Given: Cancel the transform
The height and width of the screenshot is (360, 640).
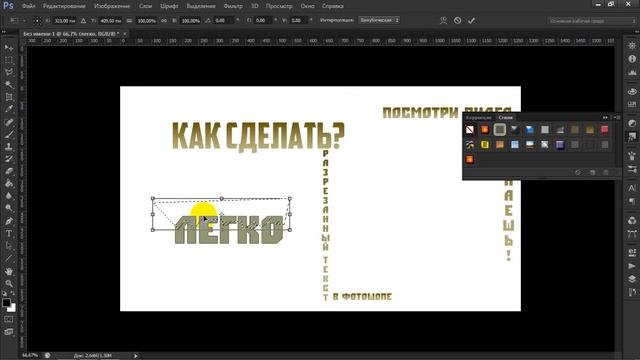Looking at the screenshot, I should [x=458, y=20].
